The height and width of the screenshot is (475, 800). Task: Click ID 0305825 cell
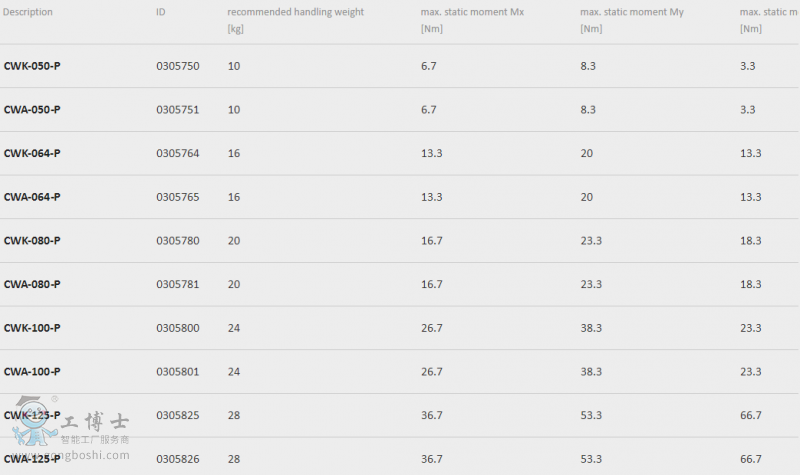click(178, 415)
